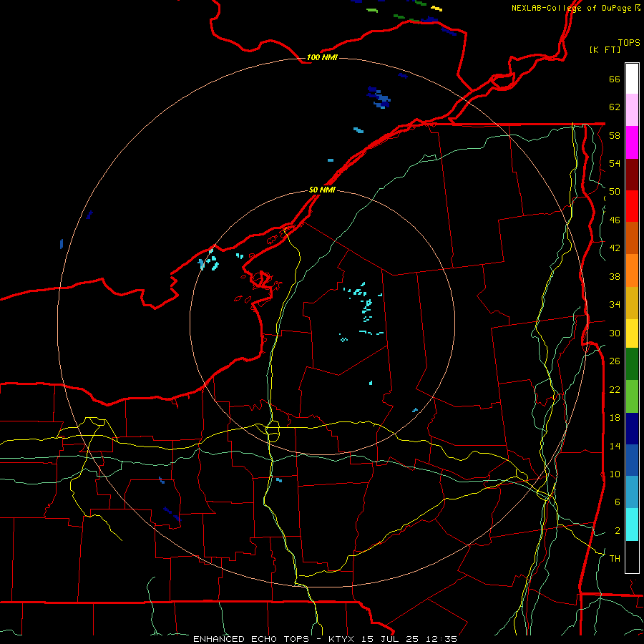Click the "50 NMI" range ring label
This screenshot has height=644, width=644.
[322, 190]
